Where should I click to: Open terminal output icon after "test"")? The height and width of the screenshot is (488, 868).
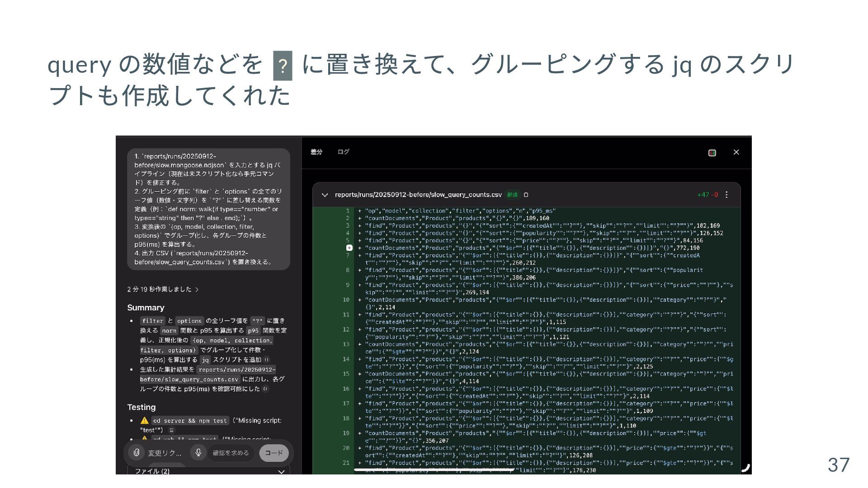(x=171, y=430)
